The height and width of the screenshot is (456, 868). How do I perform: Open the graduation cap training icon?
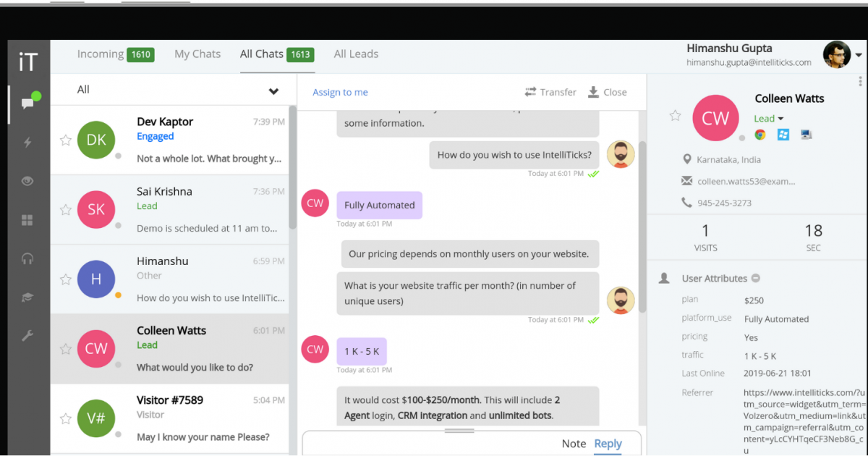click(27, 297)
